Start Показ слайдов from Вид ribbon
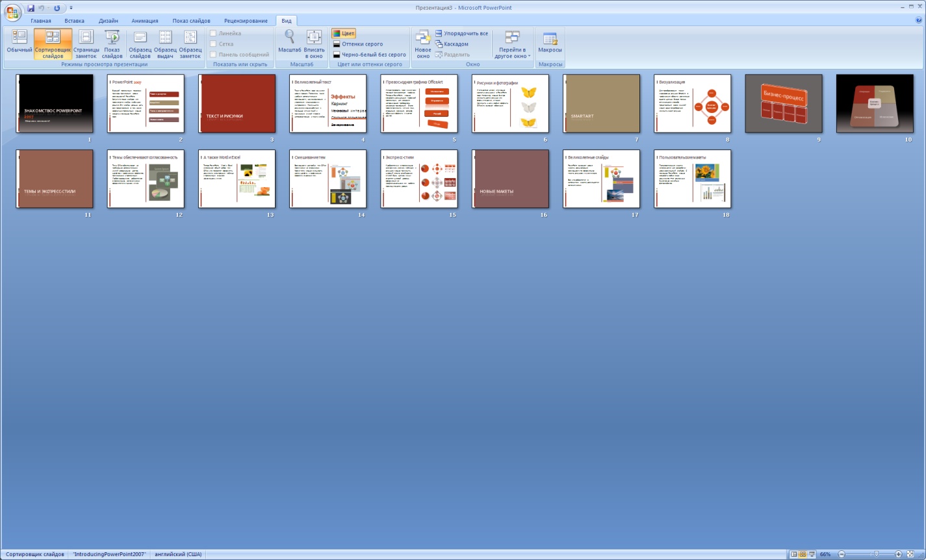Viewport: 926px width, 560px height. 112,44
